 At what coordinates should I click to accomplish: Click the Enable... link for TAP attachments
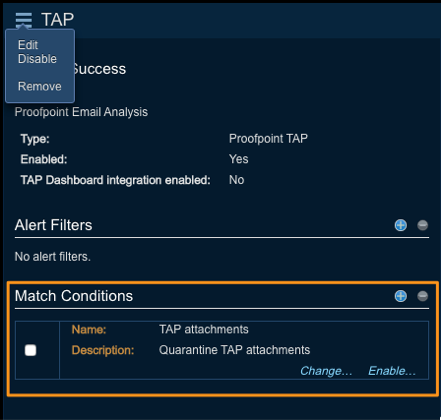click(x=392, y=371)
